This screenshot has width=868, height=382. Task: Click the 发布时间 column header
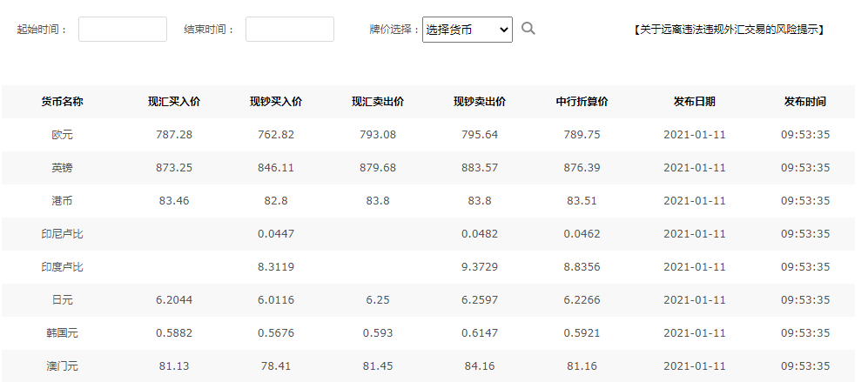[x=805, y=101]
